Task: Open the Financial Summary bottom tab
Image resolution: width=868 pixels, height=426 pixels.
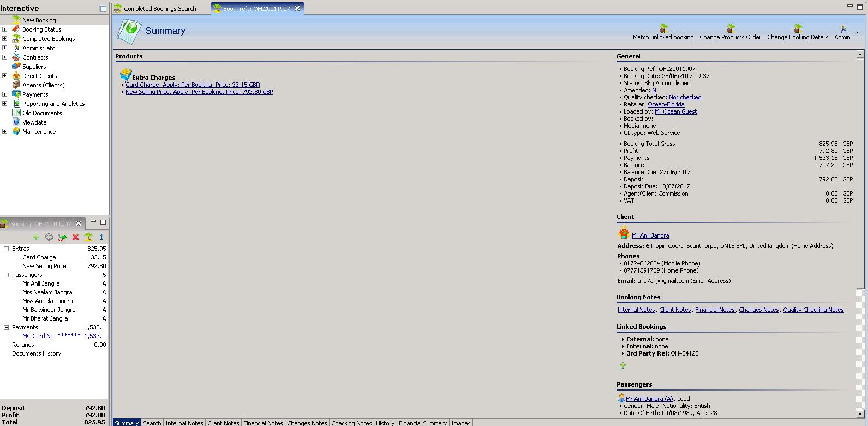Action: click(x=423, y=423)
